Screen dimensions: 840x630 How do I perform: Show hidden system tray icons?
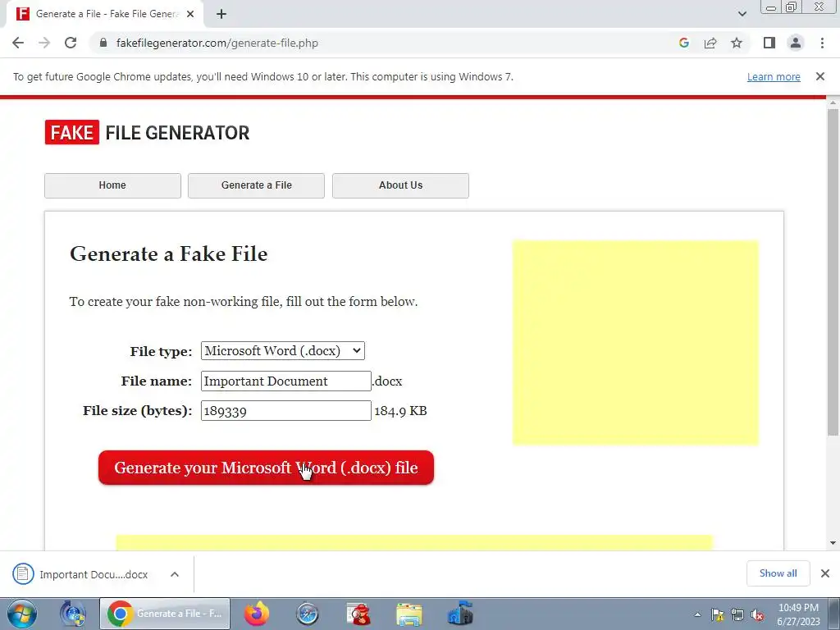coord(697,614)
